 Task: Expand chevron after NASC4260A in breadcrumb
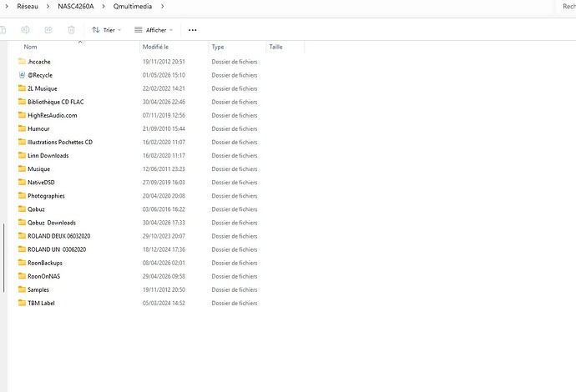pyautogui.click(x=104, y=6)
